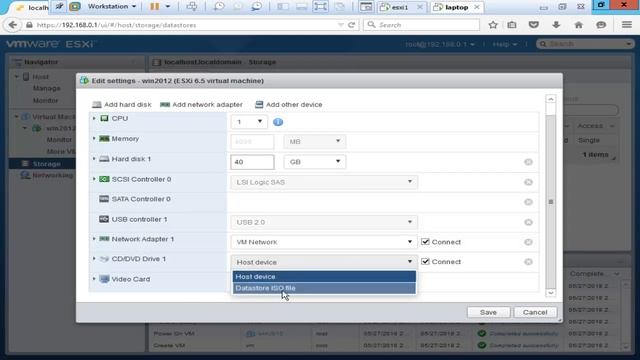The image size is (640, 360).
Task: Select Host Monitor in Navigator
Action: pyautogui.click(x=45, y=100)
